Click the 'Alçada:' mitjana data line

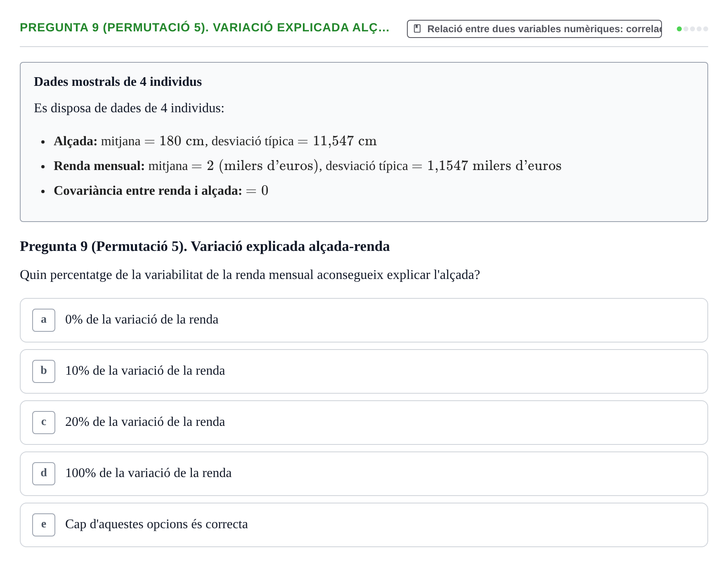[x=215, y=141]
